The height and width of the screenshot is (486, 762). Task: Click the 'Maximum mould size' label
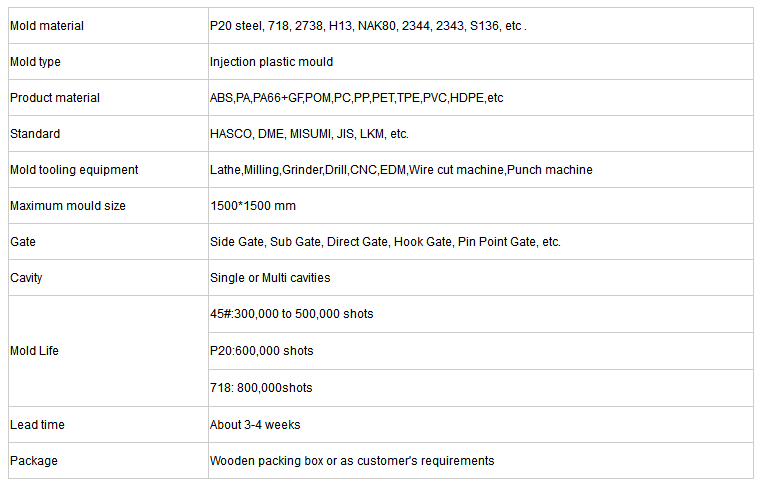point(68,206)
